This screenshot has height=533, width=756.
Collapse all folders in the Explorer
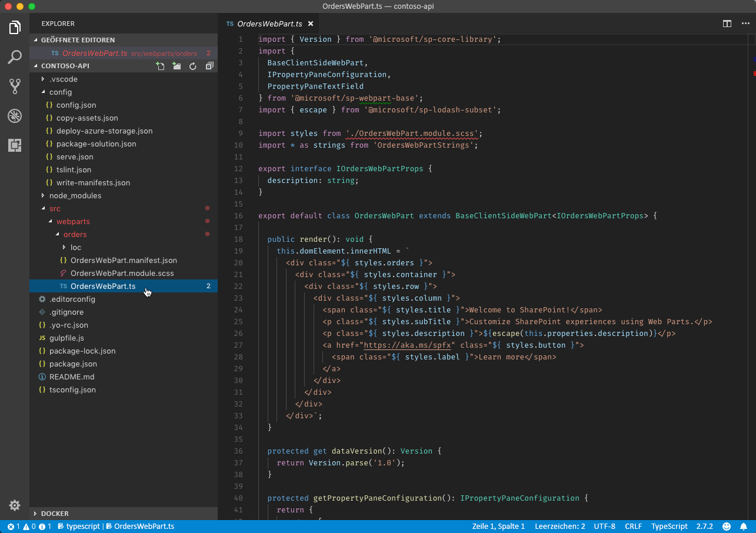tap(209, 66)
